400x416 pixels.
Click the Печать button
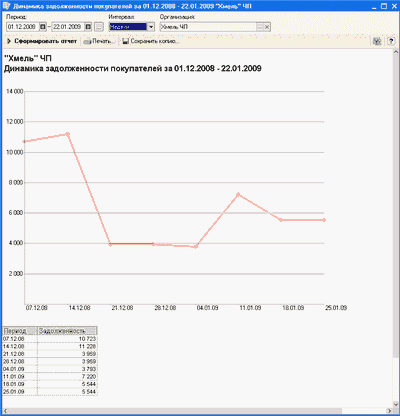99,41
